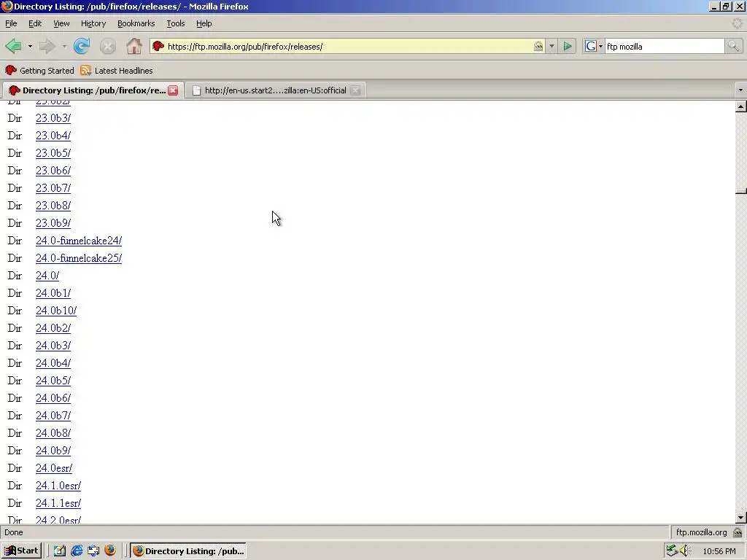Open the 24.0esr/ directory link
The width and height of the screenshot is (747, 560).
54,468
